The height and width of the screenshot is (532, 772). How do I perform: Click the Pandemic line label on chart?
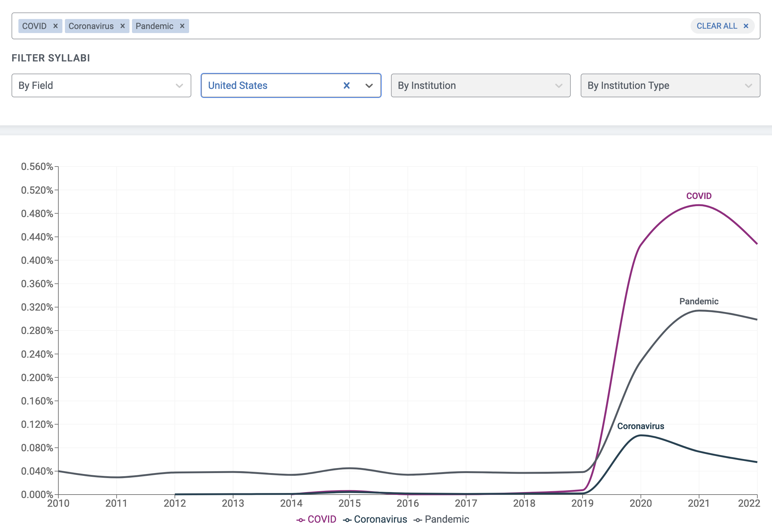pos(699,301)
